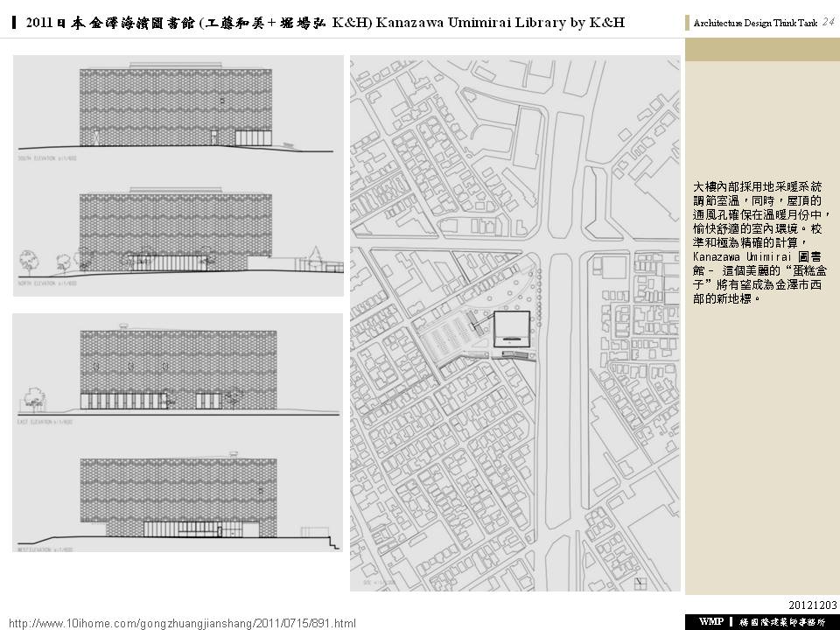Click the page number 24
Image resolution: width=840 pixels, height=630 pixels.
coord(827,23)
